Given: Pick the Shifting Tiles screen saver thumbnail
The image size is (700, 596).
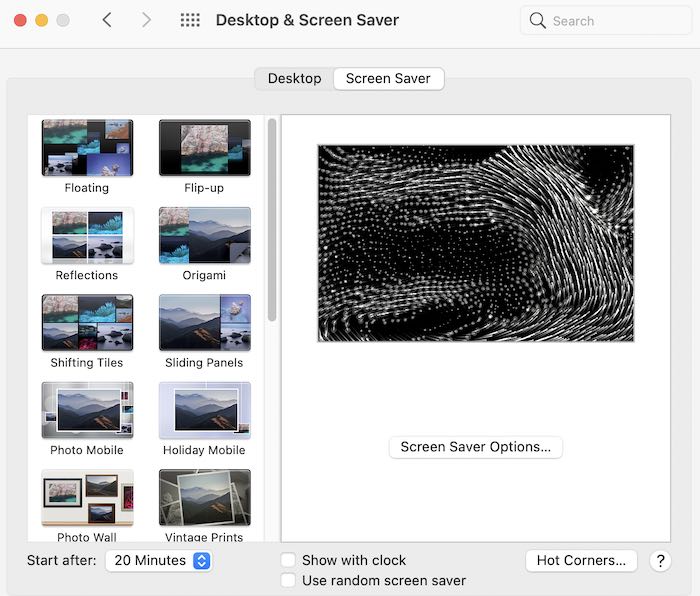Looking at the screenshot, I should [87, 323].
